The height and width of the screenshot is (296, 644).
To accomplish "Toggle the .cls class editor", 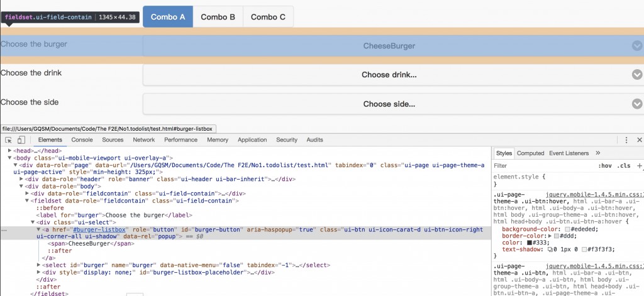I will tap(623, 166).
